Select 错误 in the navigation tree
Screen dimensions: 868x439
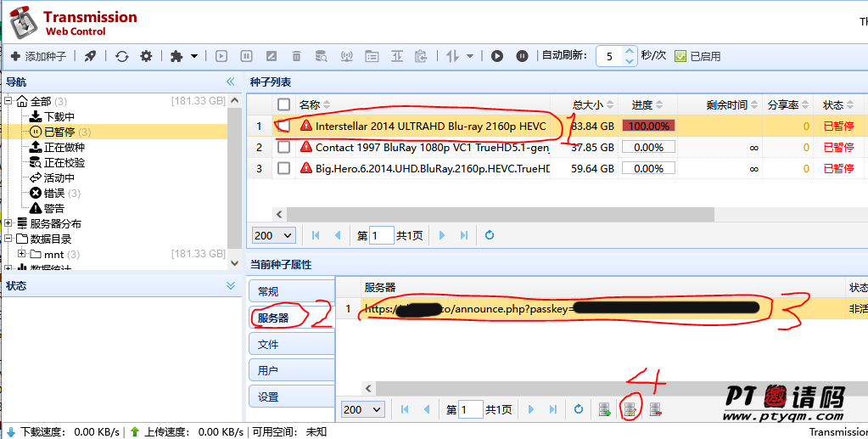54,193
